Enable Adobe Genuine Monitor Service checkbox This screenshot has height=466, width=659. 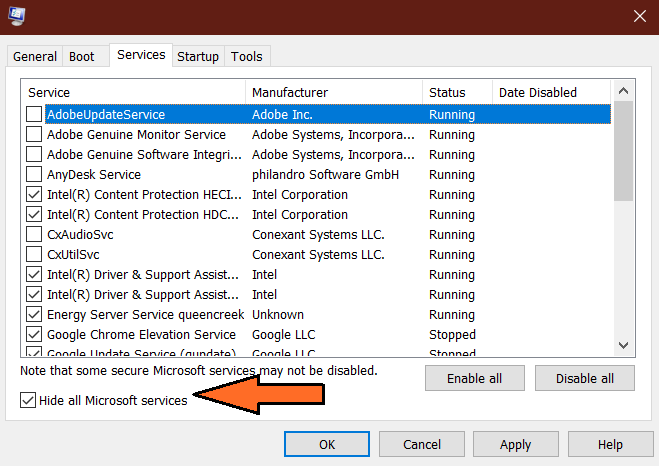tap(34, 134)
